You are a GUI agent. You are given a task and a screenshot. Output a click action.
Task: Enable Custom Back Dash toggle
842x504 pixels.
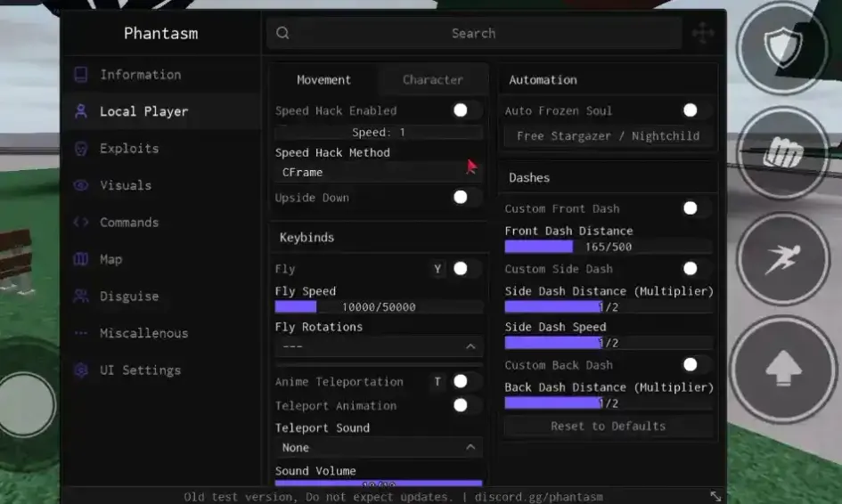pyautogui.click(x=695, y=365)
